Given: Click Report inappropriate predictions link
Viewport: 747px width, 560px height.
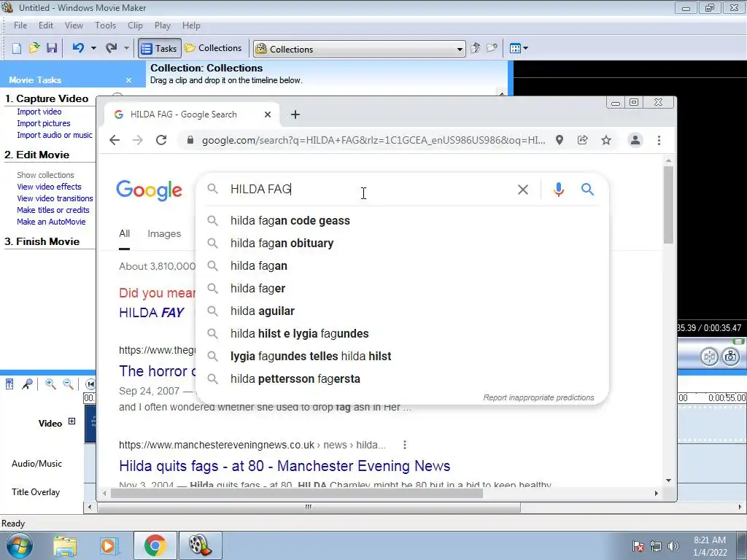Looking at the screenshot, I should tap(539, 397).
